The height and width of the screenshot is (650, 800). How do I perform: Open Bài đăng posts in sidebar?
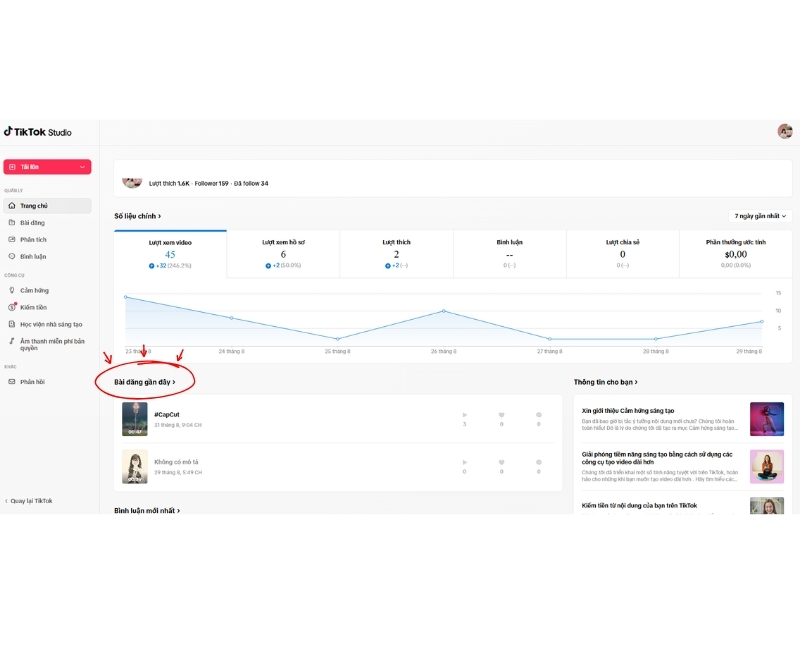[x=32, y=222]
